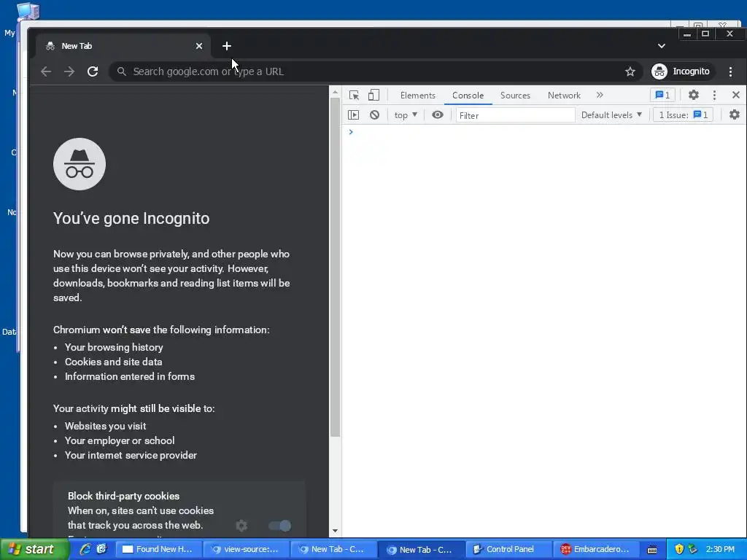This screenshot has width=747, height=560.
Task: Click the 'You've gone Incognito' heading
Action: point(131,218)
